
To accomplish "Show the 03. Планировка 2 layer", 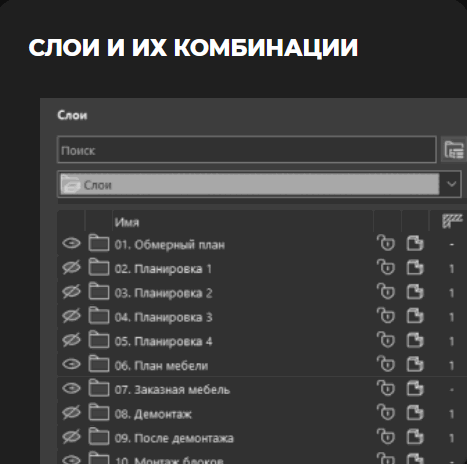I will tap(71, 292).
